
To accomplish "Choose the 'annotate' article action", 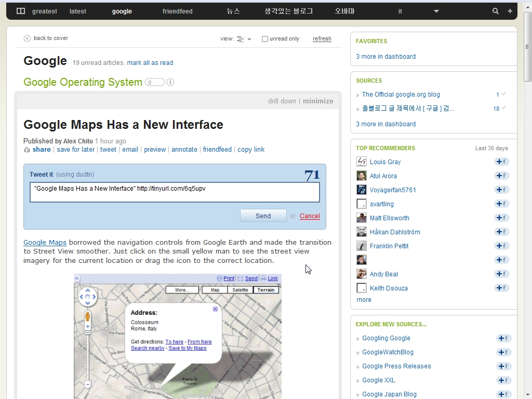I will 184,150.
